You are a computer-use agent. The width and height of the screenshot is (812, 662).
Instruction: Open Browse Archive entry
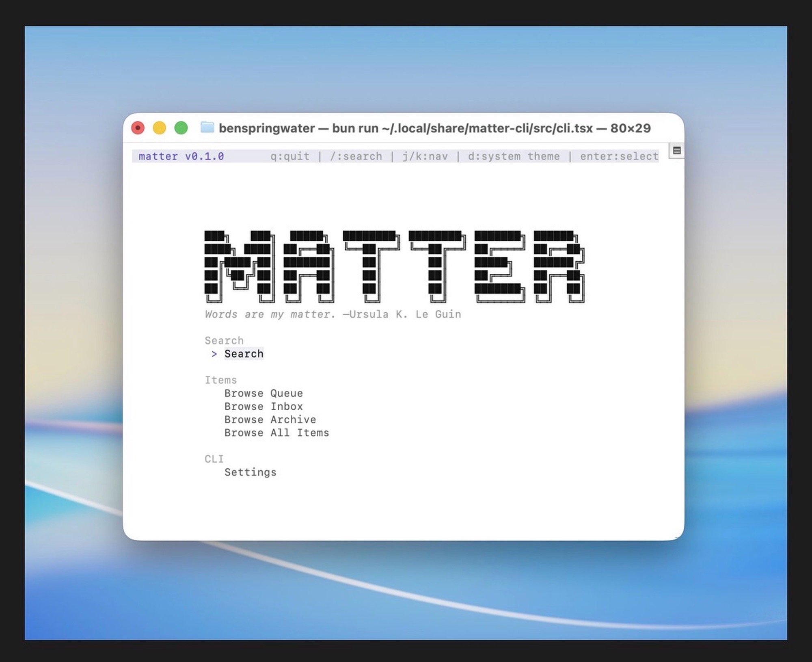point(270,420)
